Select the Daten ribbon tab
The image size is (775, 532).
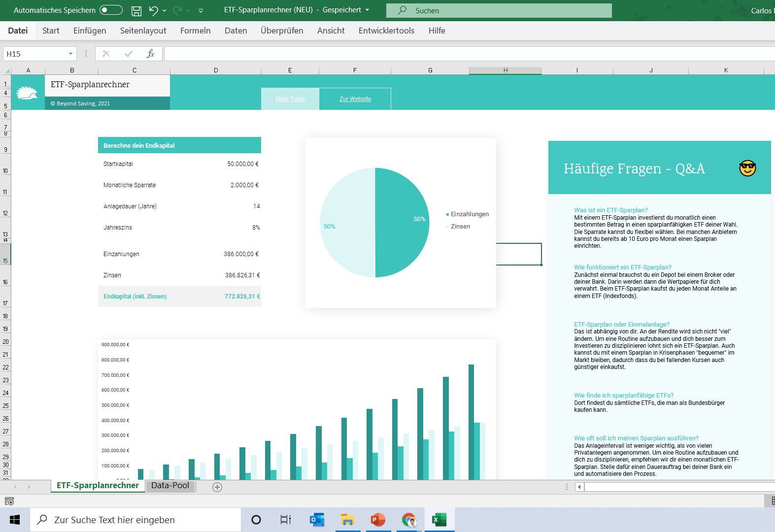point(236,31)
